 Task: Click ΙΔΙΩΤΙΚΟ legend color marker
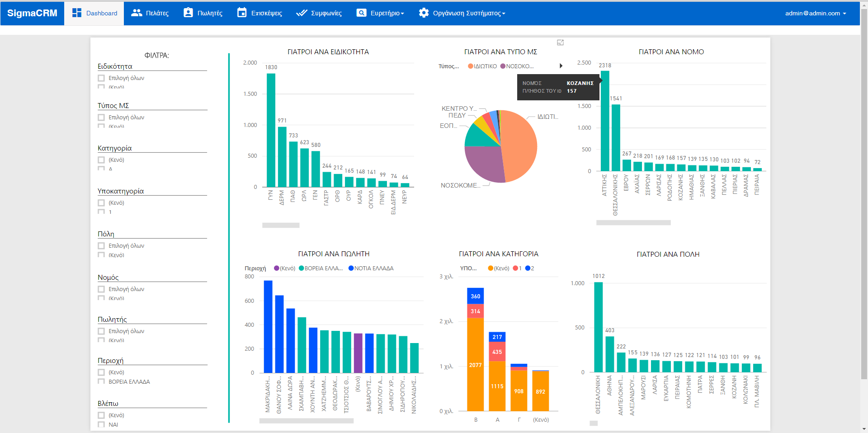(470, 66)
